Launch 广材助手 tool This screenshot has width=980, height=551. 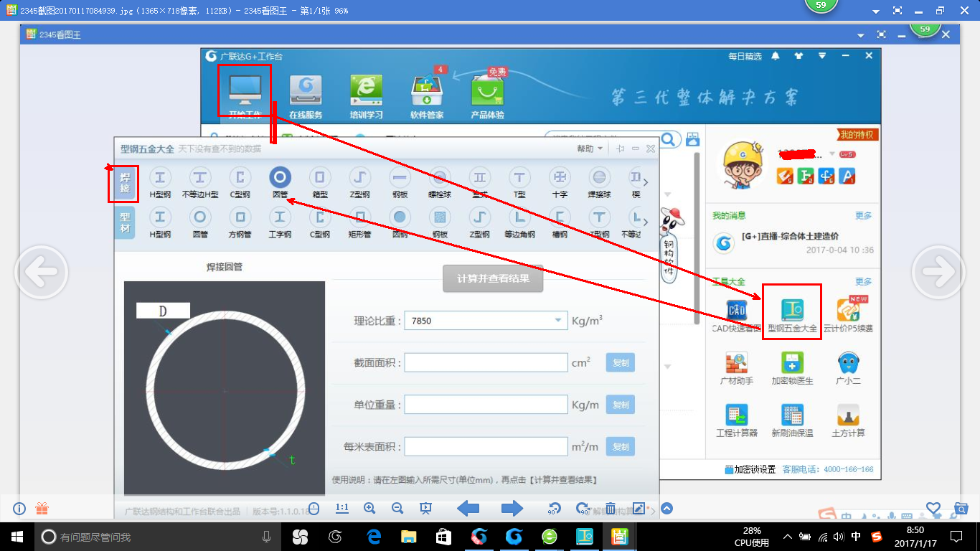coord(737,369)
